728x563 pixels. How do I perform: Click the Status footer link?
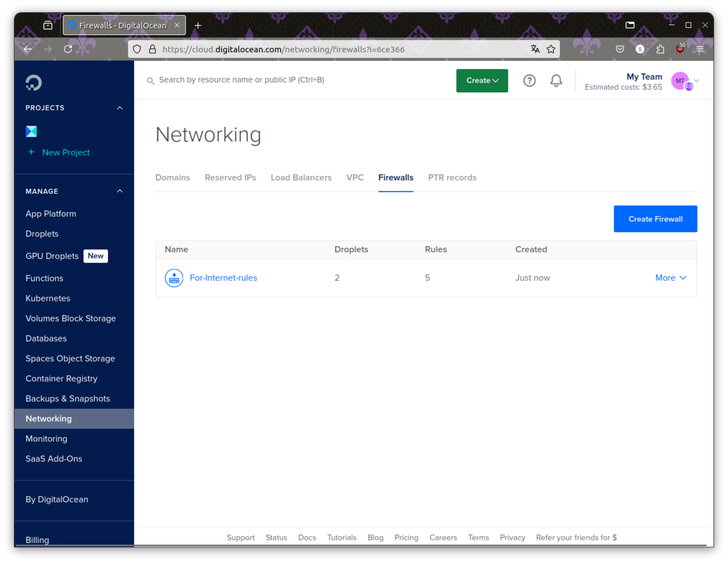click(276, 538)
